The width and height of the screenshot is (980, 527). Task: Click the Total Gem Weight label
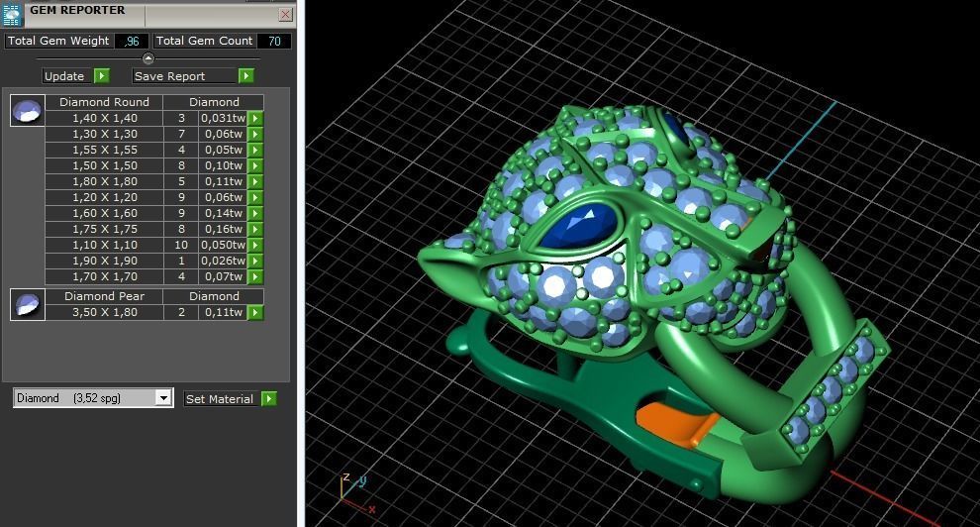coord(58,41)
